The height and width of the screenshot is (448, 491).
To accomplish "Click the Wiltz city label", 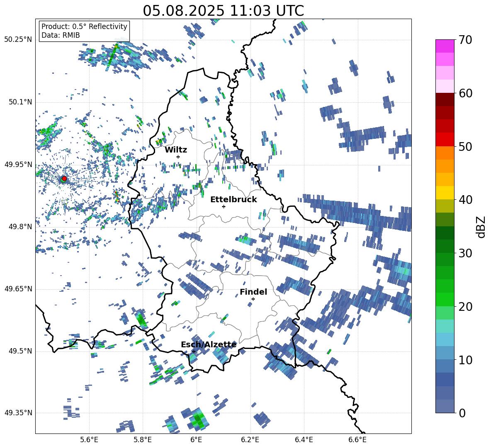I will pyautogui.click(x=176, y=150).
